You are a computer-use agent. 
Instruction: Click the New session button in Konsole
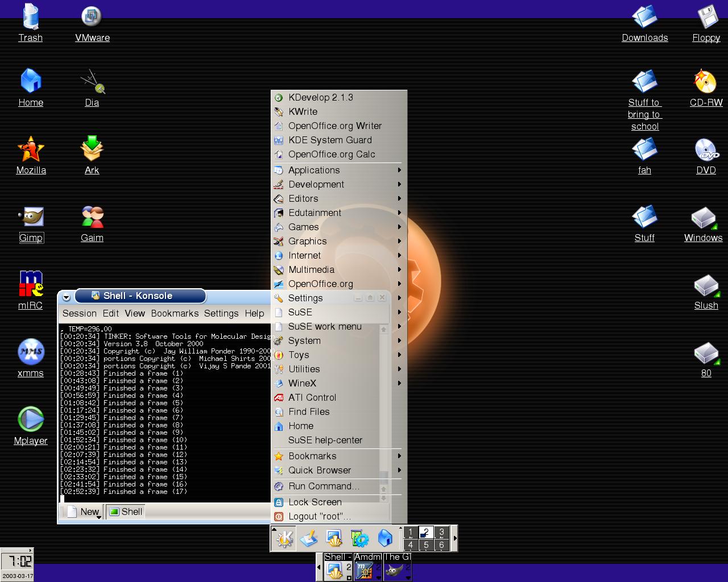pos(83,512)
